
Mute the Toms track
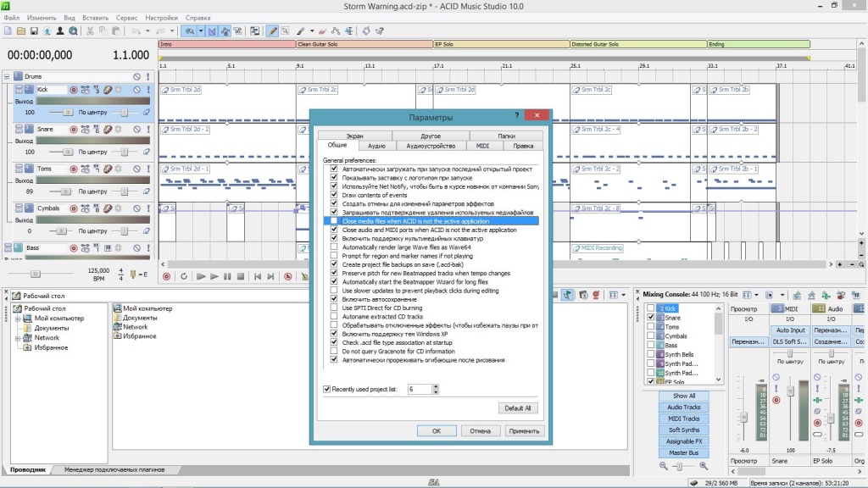coord(136,169)
